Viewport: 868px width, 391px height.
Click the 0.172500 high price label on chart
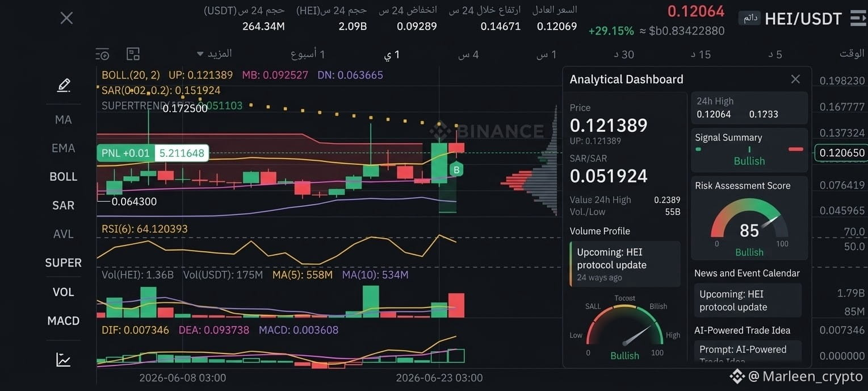pyautogui.click(x=185, y=109)
